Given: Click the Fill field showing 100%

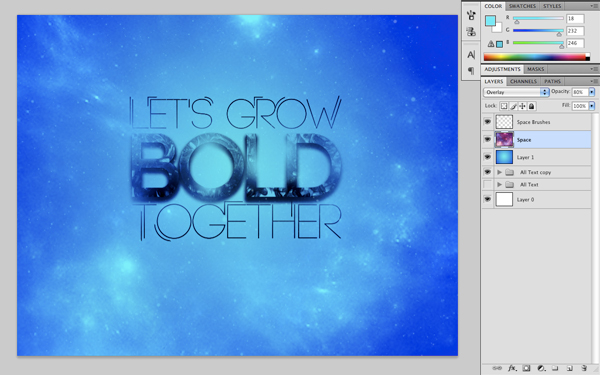Looking at the screenshot, I should pos(580,106).
